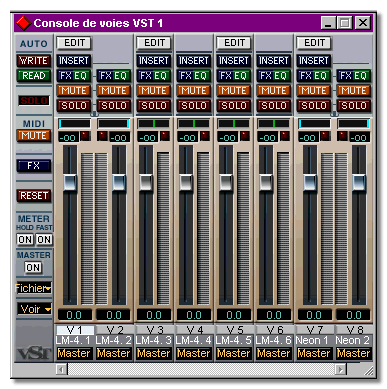Select the V 5 channel name field
This screenshot has height=389, width=387.
(234, 330)
